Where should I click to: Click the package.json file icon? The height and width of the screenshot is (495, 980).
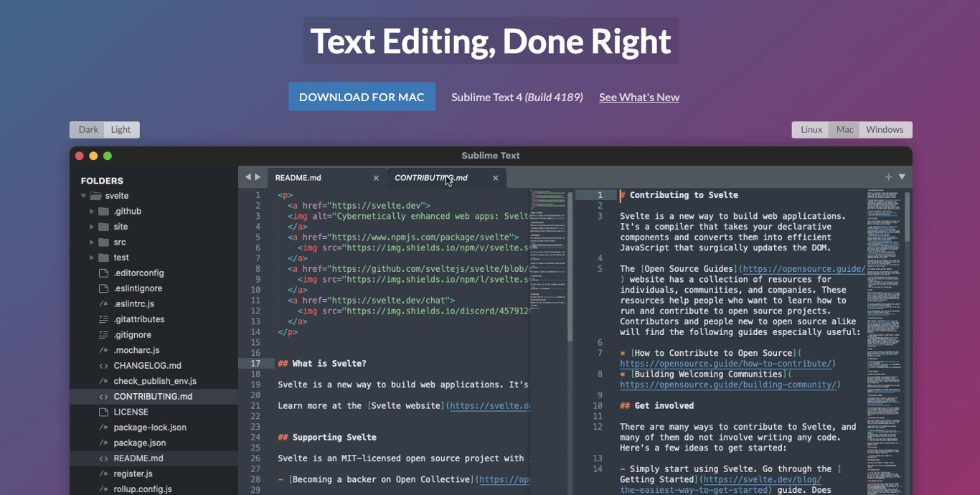103,443
